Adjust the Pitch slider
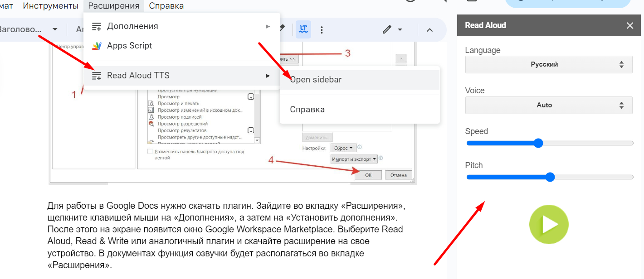644x279 pixels. pyautogui.click(x=550, y=177)
